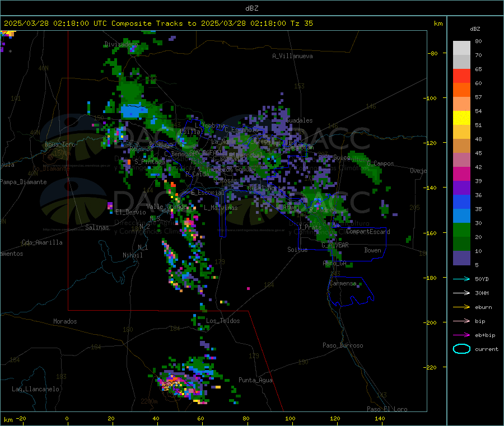The width and height of the screenshot is (504, 426).
Task: Select the red 65 dBZ color swatch
Action: pos(461,76)
